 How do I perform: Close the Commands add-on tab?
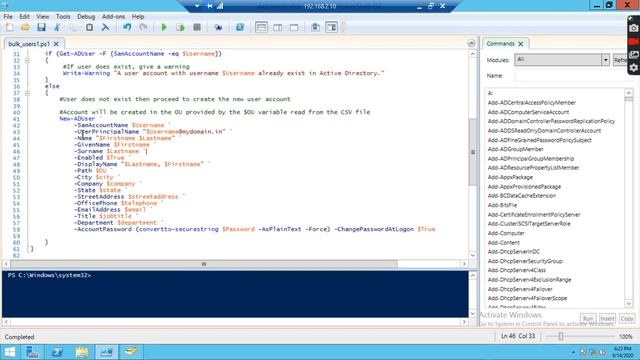[x=521, y=44]
